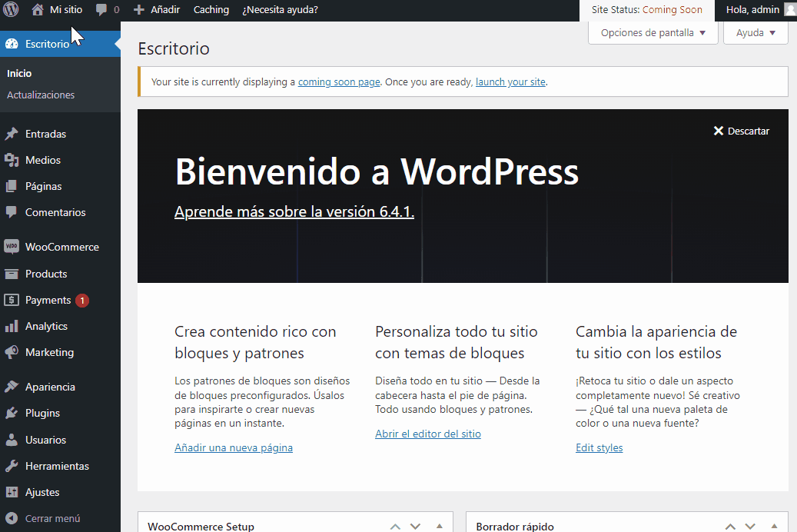Click ¿Necesita ayuda? in admin bar
The image size is (797, 532).
tap(280, 10)
